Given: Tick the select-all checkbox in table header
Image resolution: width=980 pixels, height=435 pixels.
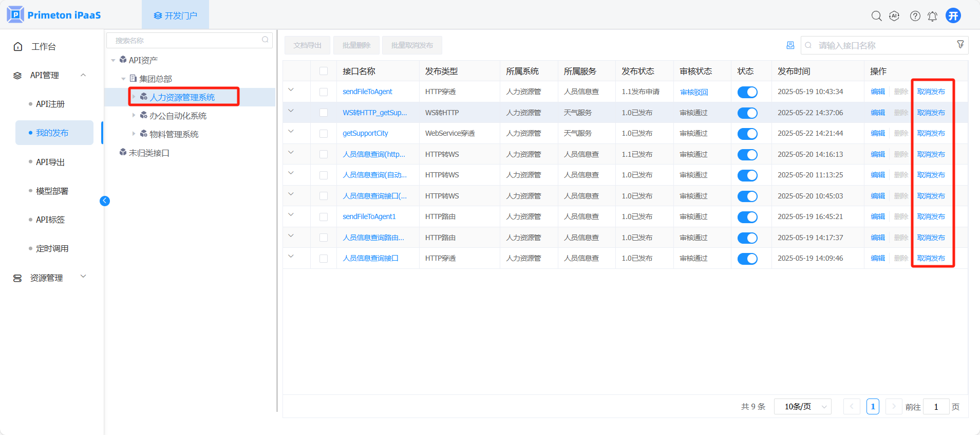Looking at the screenshot, I should pos(324,71).
